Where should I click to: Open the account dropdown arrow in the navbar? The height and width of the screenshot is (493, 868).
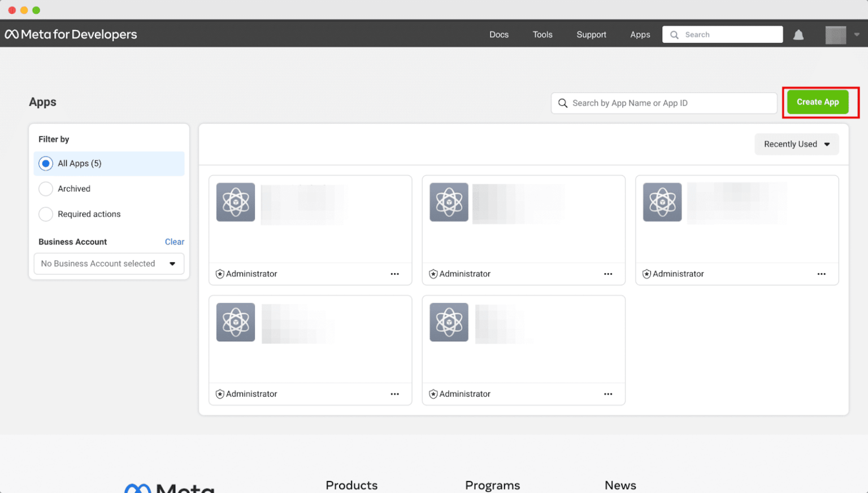click(x=857, y=34)
